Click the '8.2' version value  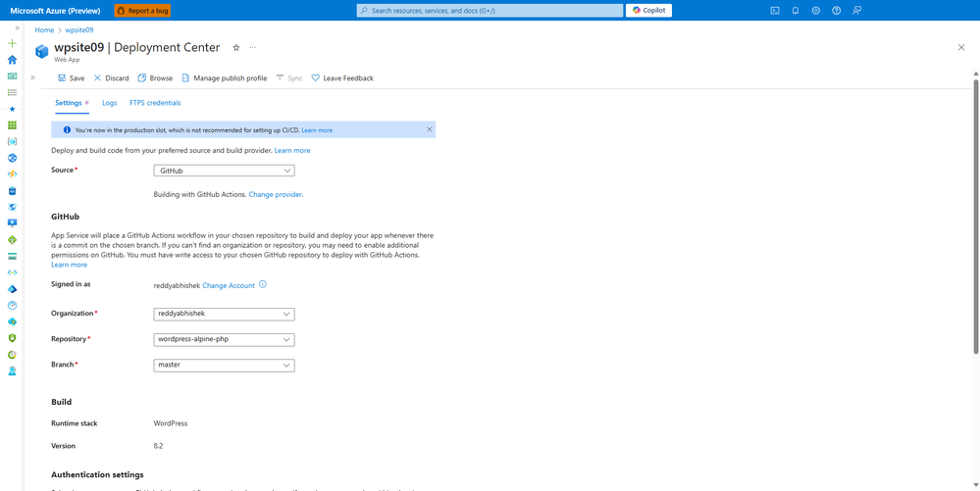pos(159,446)
